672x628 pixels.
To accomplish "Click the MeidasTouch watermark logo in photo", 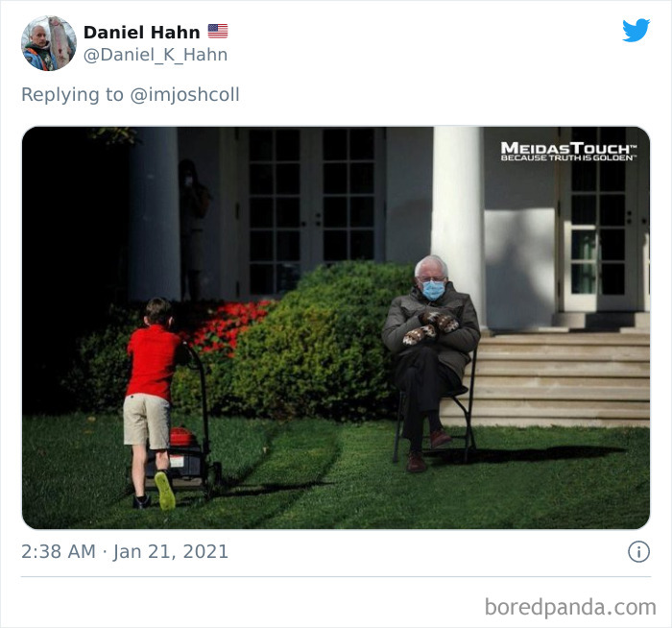I will pyautogui.click(x=568, y=152).
